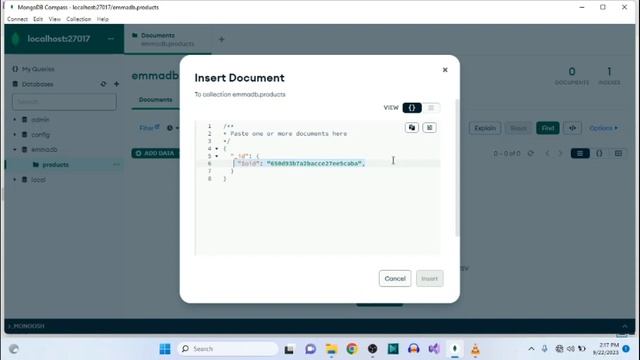Click the ADD DATA button
Viewport: 640px width, 360px height.
pos(155,153)
